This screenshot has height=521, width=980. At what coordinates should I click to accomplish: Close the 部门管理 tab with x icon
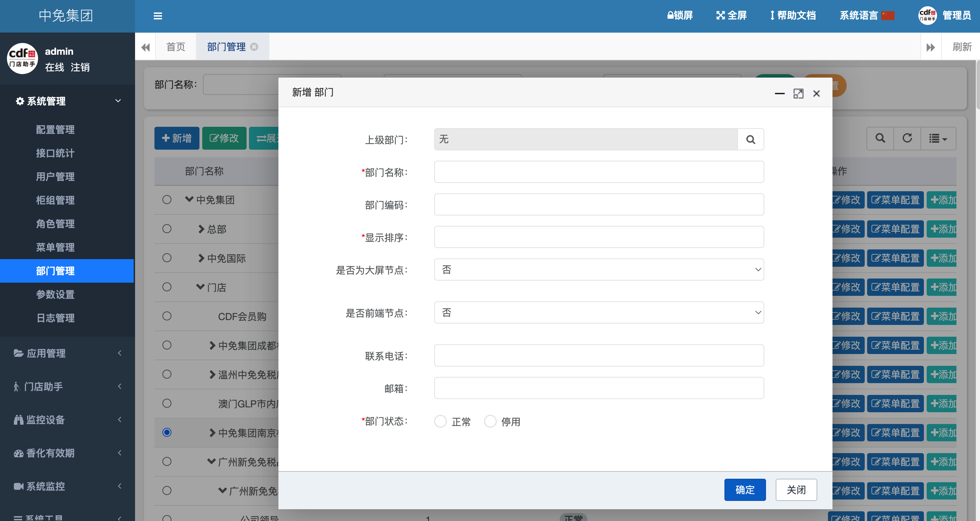pos(254,47)
